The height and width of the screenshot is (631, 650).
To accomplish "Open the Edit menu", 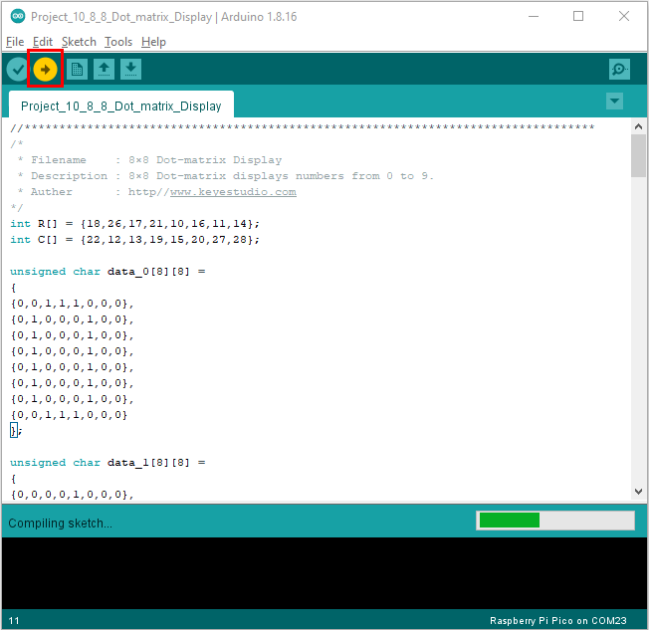I will [42, 42].
